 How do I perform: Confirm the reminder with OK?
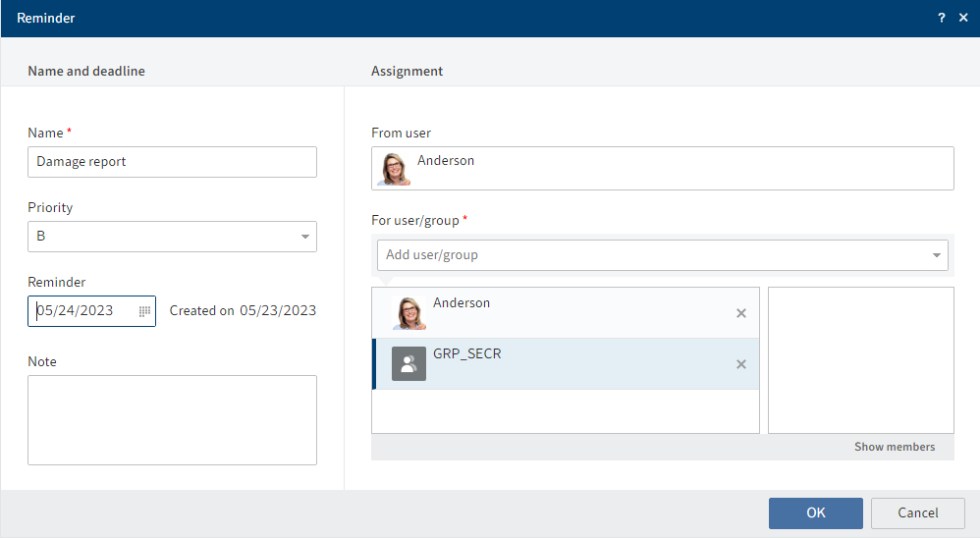tap(815, 512)
